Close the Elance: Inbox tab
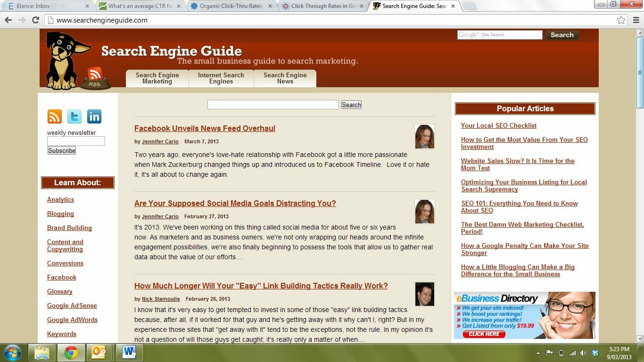The image size is (644, 362). click(x=87, y=6)
